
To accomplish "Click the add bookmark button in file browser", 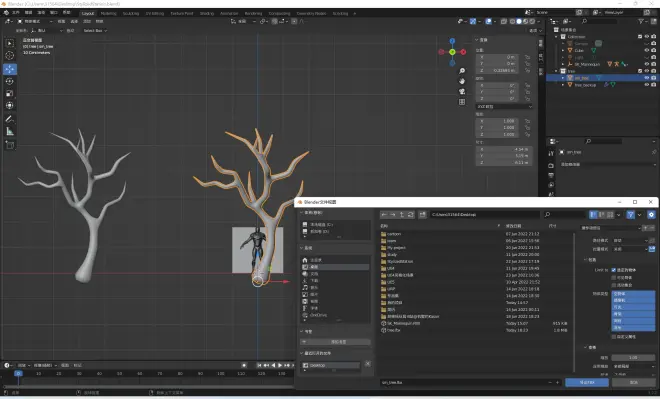I will click(335, 342).
